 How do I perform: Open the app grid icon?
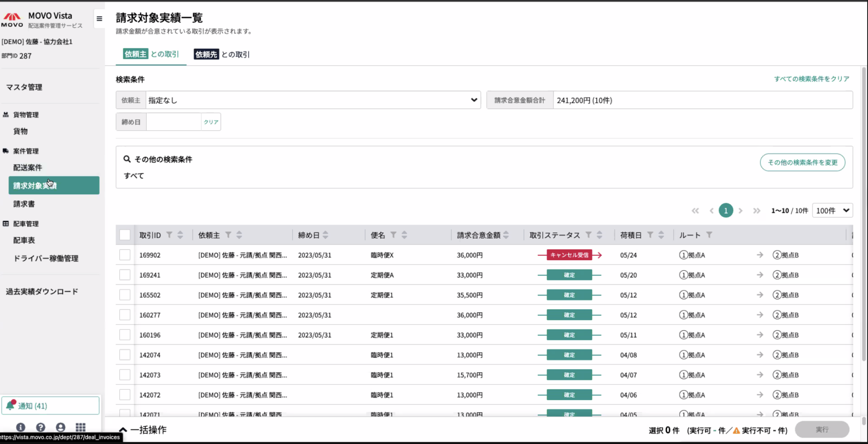pyautogui.click(x=80, y=427)
